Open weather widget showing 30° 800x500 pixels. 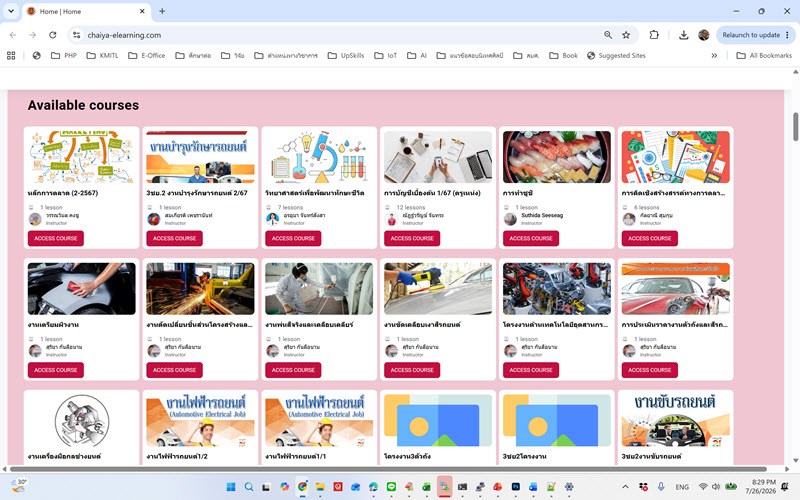click(x=18, y=485)
